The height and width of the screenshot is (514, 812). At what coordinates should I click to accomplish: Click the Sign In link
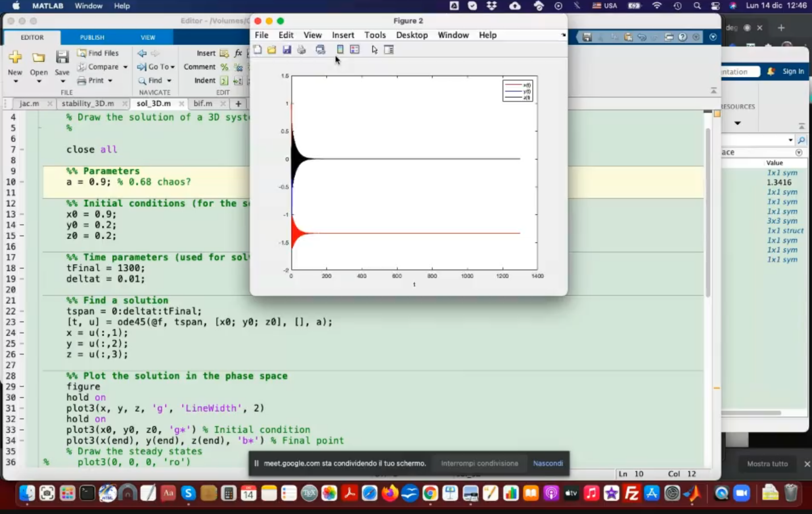tap(793, 71)
